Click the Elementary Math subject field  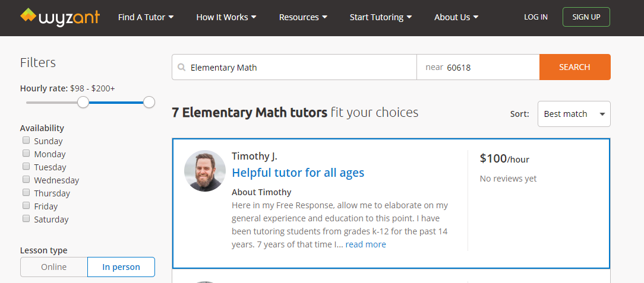(294, 67)
